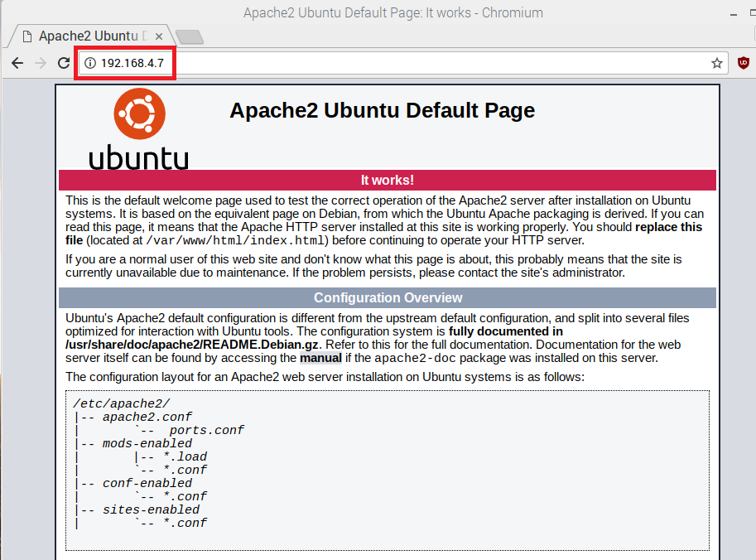Click the window title bar text
The height and width of the screenshot is (560, 756).
point(393,12)
